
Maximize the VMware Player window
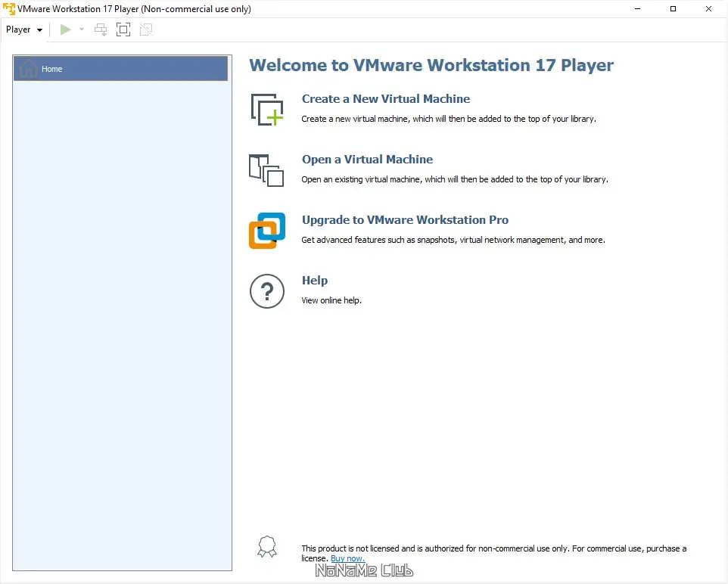(x=673, y=9)
